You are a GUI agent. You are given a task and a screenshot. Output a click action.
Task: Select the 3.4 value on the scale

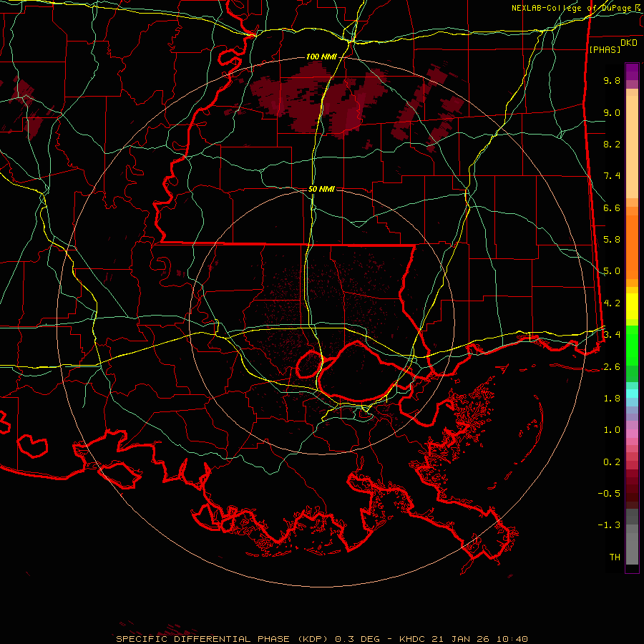[612, 335]
